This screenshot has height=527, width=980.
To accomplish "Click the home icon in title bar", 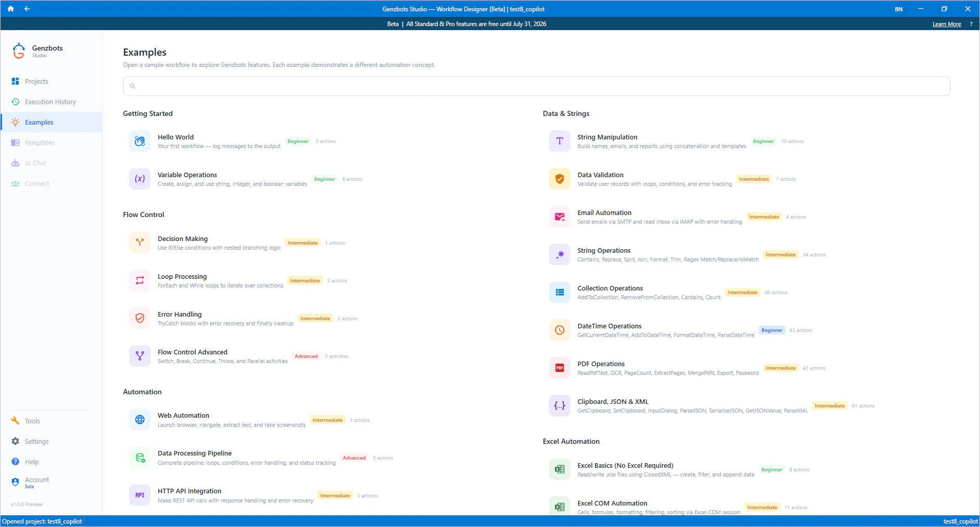I will 11,9.
